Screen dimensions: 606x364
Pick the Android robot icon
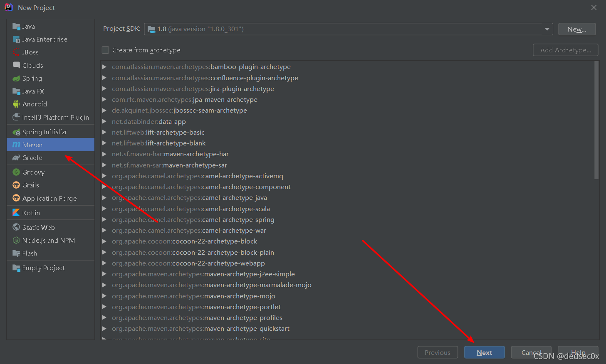click(16, 104)
